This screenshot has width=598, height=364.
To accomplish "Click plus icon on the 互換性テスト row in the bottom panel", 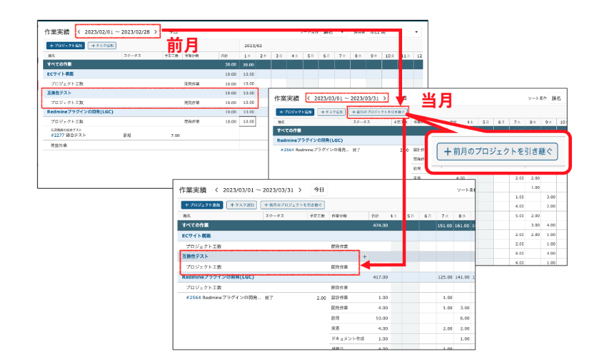I will [x=364, y=256].
